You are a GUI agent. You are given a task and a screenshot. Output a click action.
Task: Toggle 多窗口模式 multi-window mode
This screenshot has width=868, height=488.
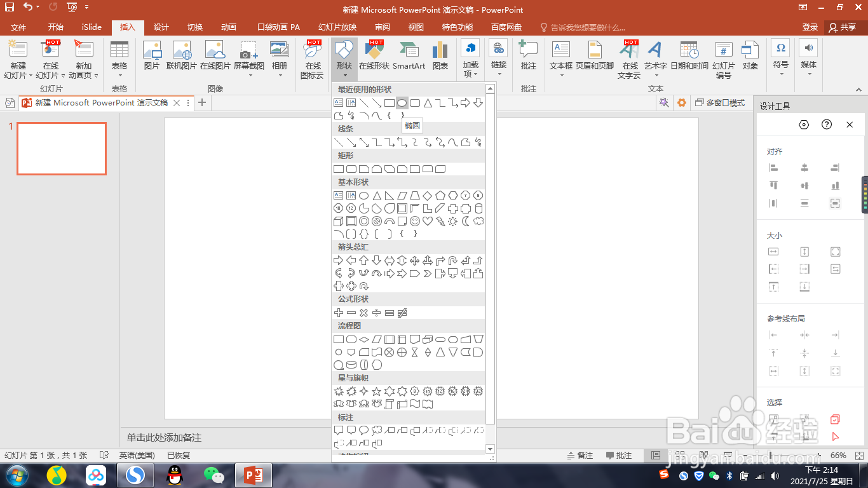point(720,102)
